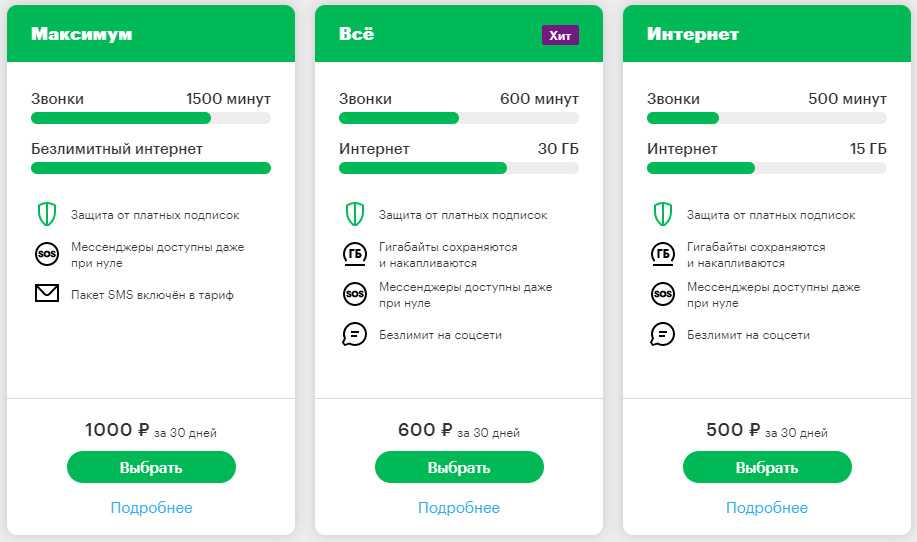Select the Максимум plan with Выбрать button
The image size is (917, 542).
pos(151,467)
